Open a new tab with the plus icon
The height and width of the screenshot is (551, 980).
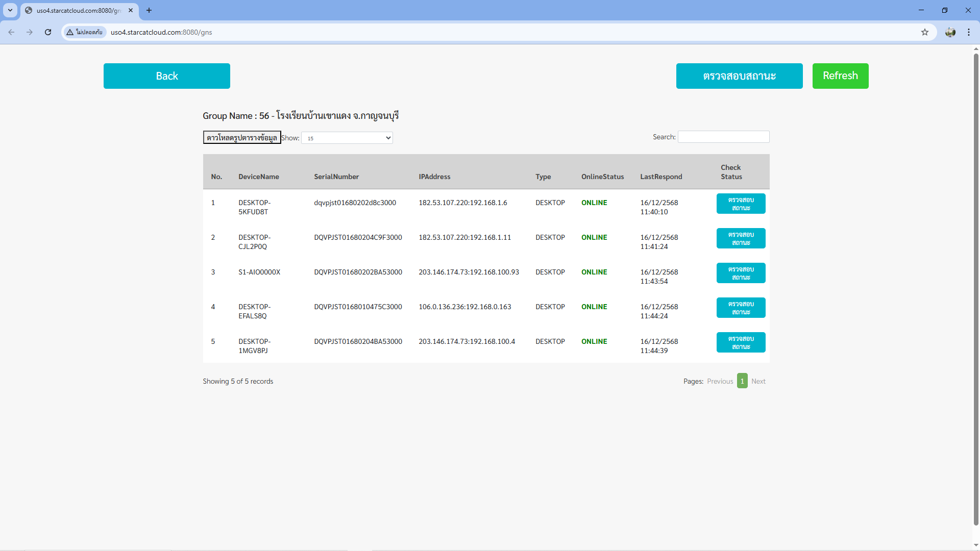[149, 10]
